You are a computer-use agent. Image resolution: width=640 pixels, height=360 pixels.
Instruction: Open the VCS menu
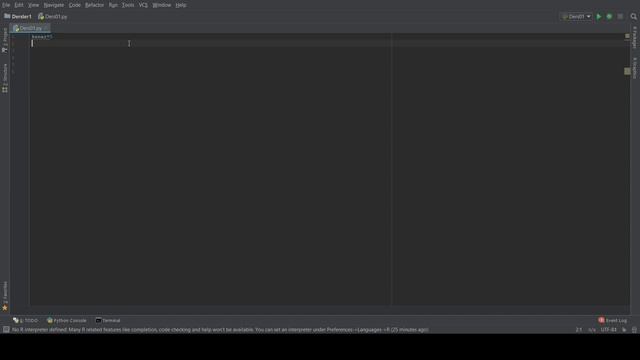143,5
